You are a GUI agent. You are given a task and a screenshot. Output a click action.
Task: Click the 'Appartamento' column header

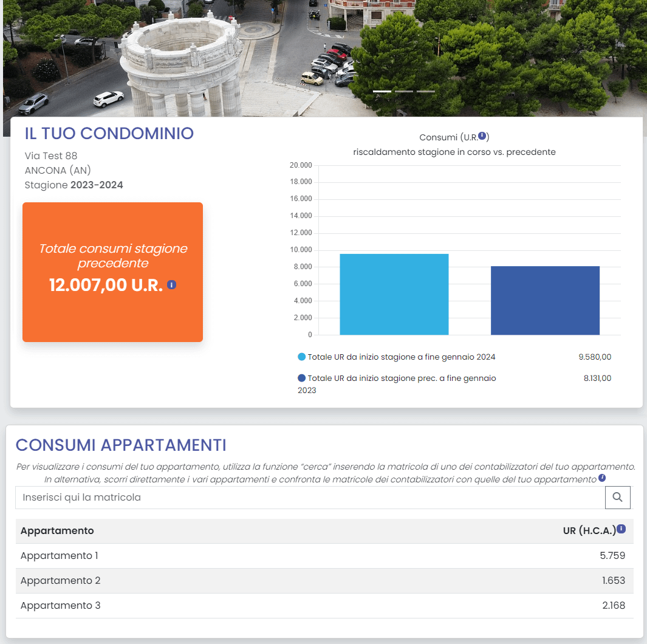click(55, 530)
